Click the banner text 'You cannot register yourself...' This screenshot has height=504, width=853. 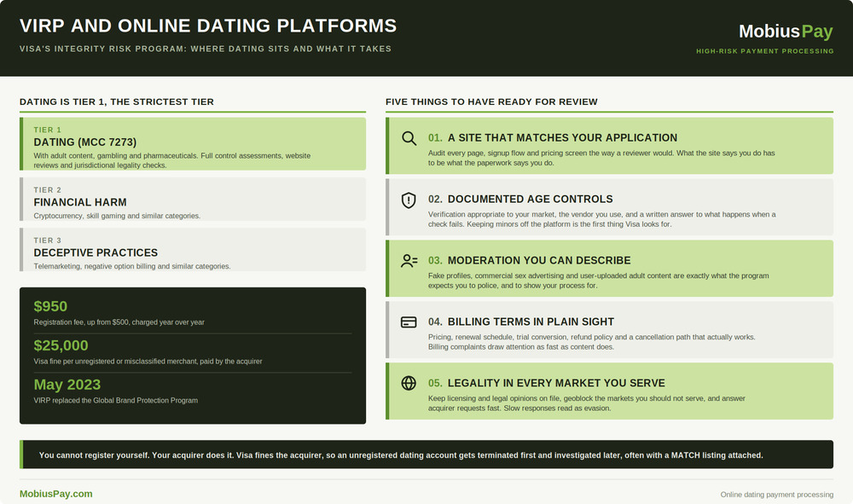[x=401, y=455]
